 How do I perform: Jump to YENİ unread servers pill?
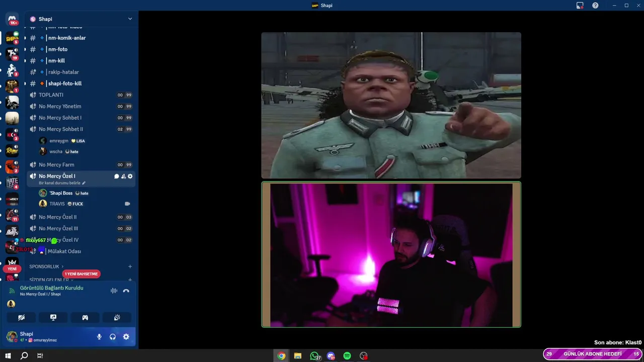[12, 269]
